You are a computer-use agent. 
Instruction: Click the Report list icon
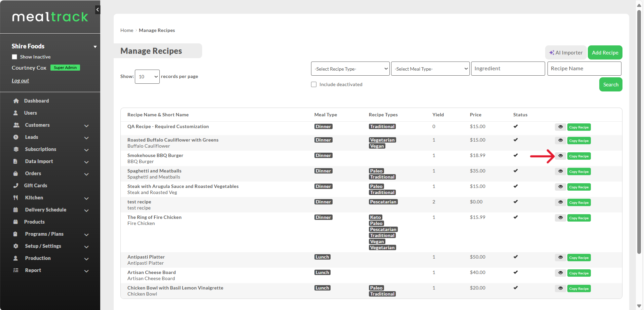(16, 270)
